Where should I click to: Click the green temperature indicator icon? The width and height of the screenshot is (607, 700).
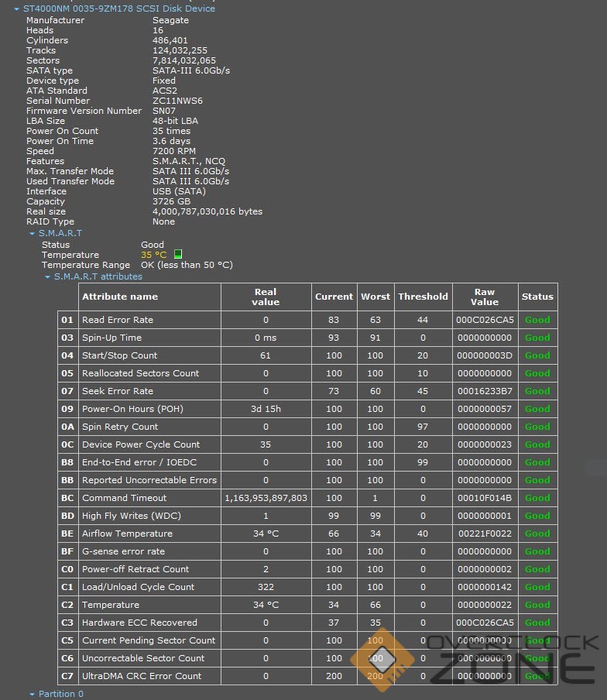click(177, 254)
